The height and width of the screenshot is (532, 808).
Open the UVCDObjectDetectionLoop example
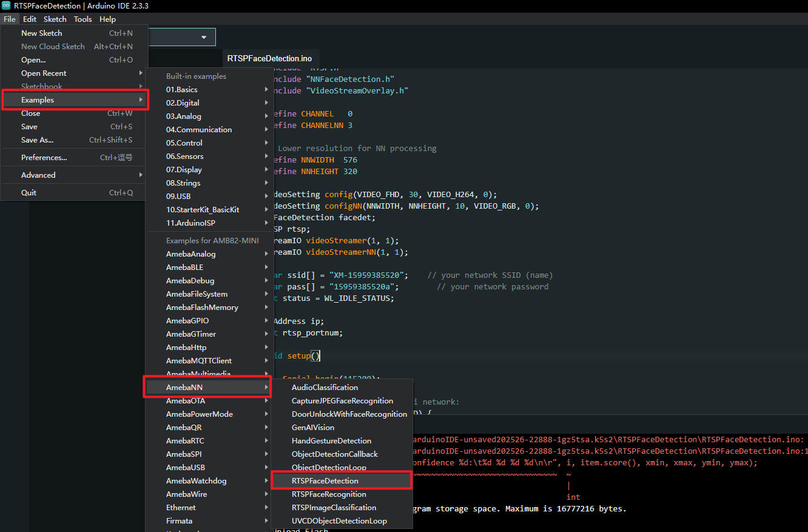point(342,521)
